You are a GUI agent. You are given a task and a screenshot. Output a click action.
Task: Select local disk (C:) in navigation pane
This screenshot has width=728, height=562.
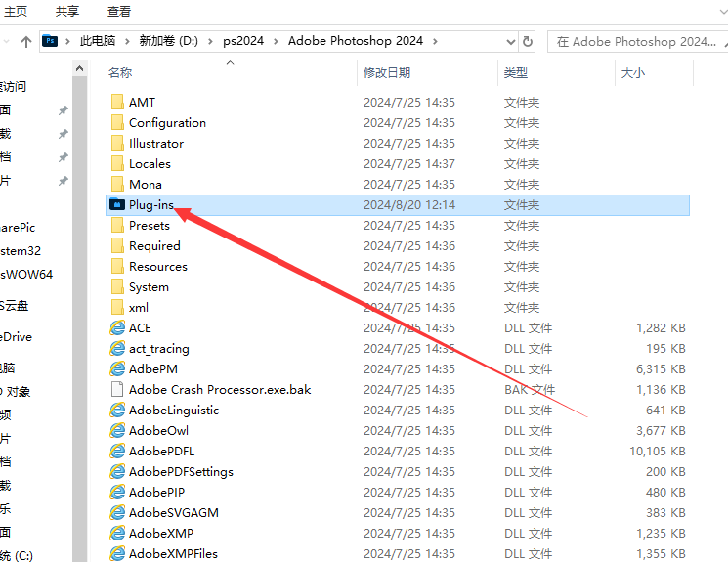pos(17,555)
